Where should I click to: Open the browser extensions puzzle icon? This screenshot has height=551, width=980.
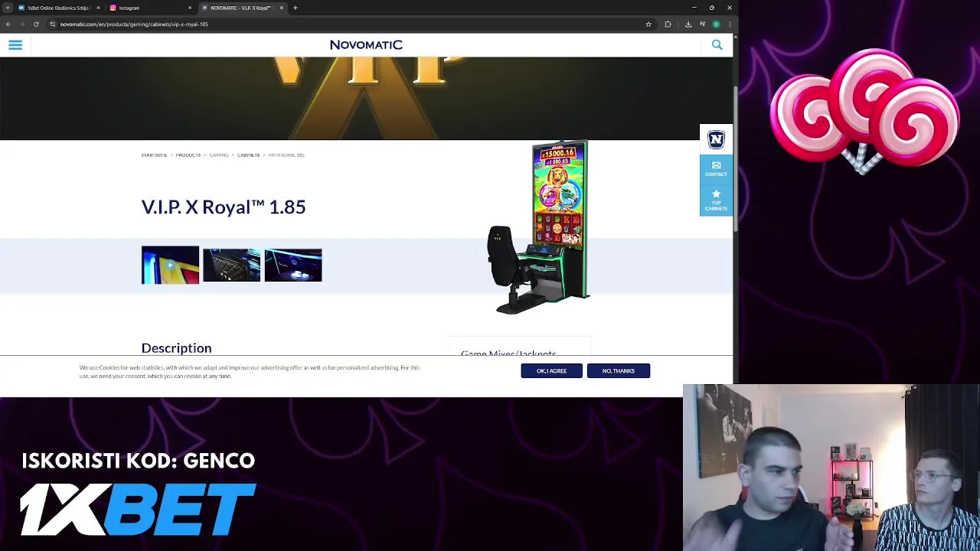pos(668,24)
